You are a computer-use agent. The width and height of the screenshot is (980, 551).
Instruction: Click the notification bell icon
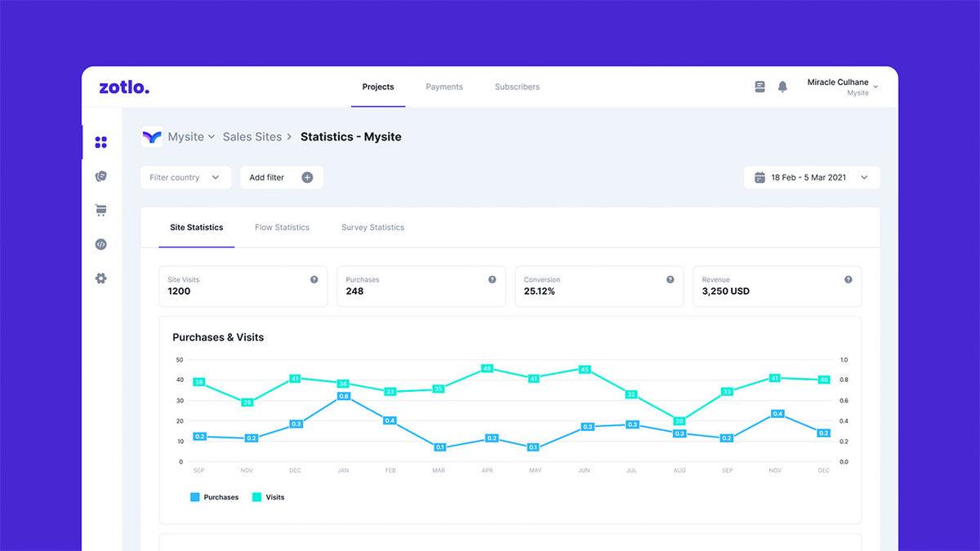[782, 87]
